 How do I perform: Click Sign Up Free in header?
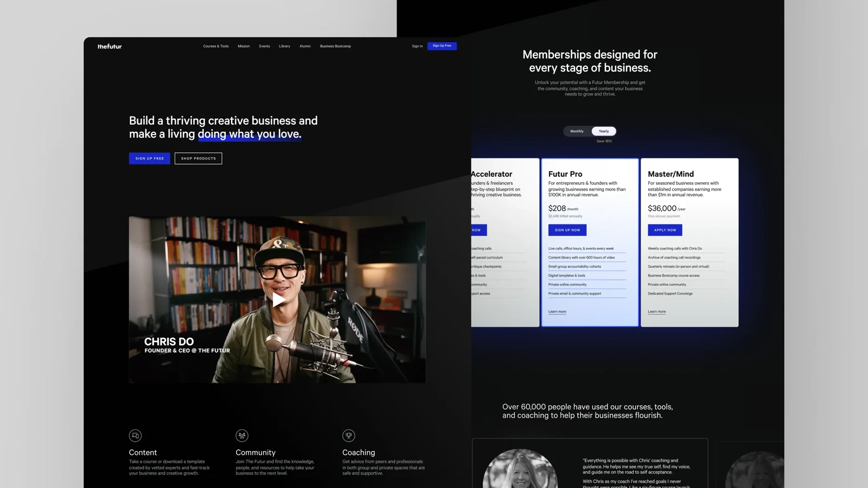coord(442,46)
